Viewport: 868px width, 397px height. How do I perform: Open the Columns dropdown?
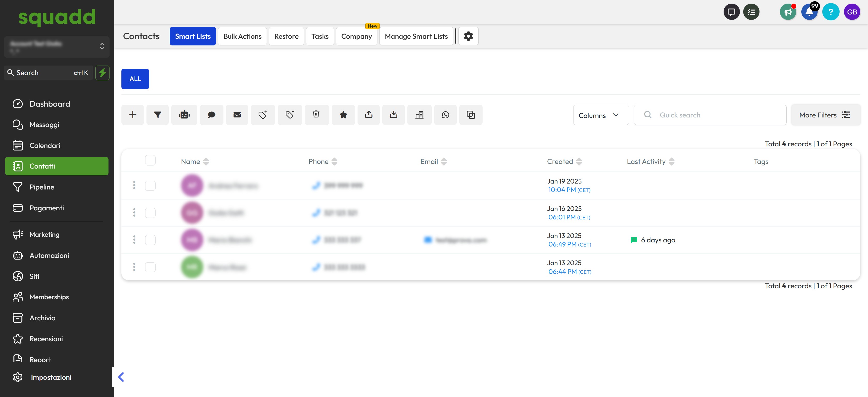[600, 115]
